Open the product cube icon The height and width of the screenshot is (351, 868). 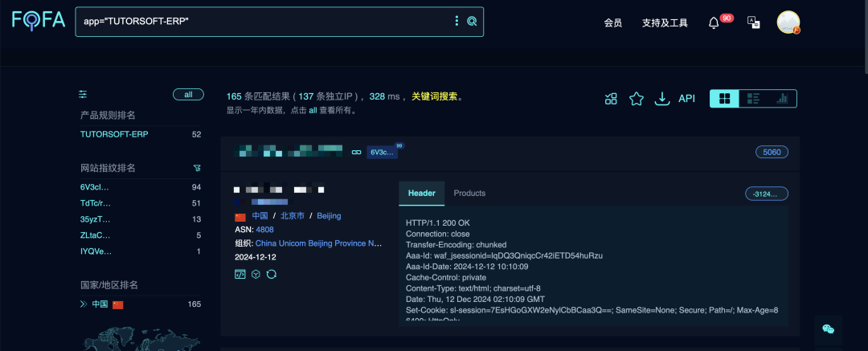click(x=256, y=274)
